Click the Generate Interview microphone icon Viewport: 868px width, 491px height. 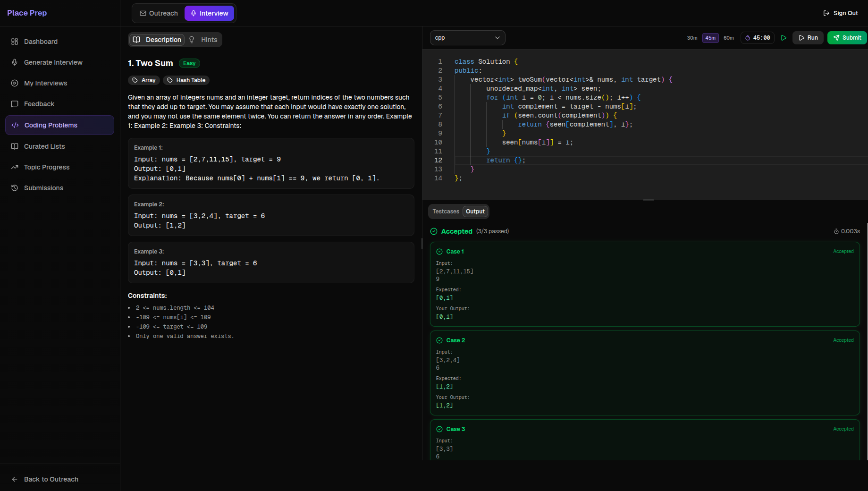[x=15, y=62]
